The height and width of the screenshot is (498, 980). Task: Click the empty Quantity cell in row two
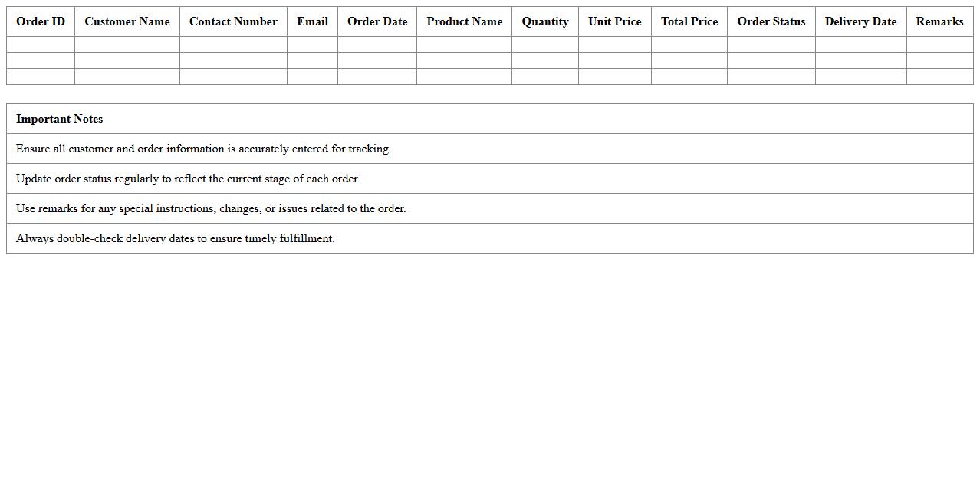(544, 61)
